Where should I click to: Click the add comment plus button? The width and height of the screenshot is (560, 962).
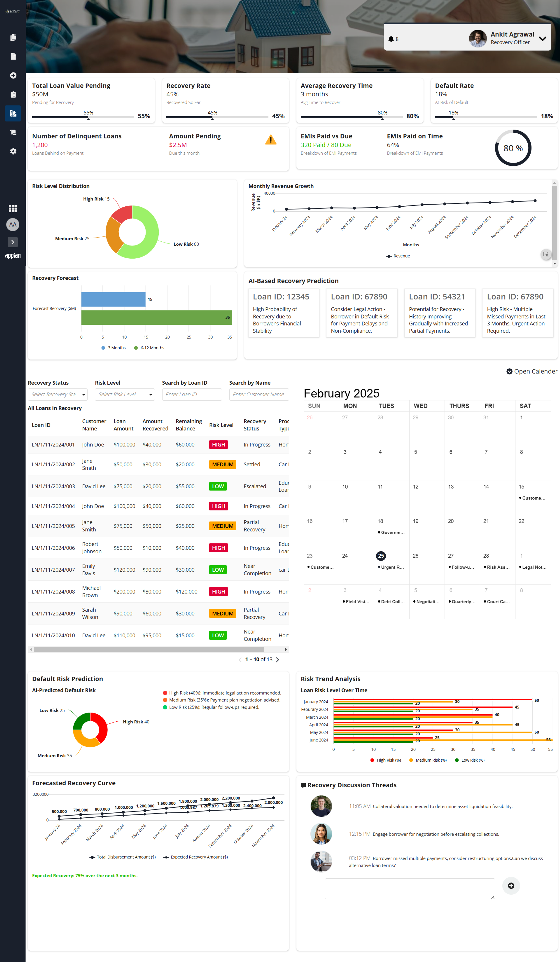coord(511,886)
